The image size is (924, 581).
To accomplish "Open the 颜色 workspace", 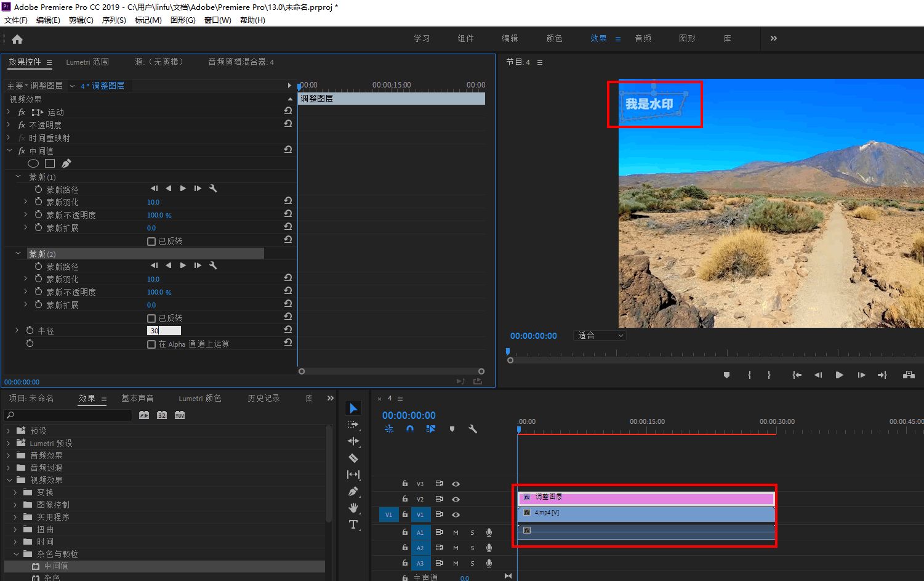I will (x=554, y=38).
